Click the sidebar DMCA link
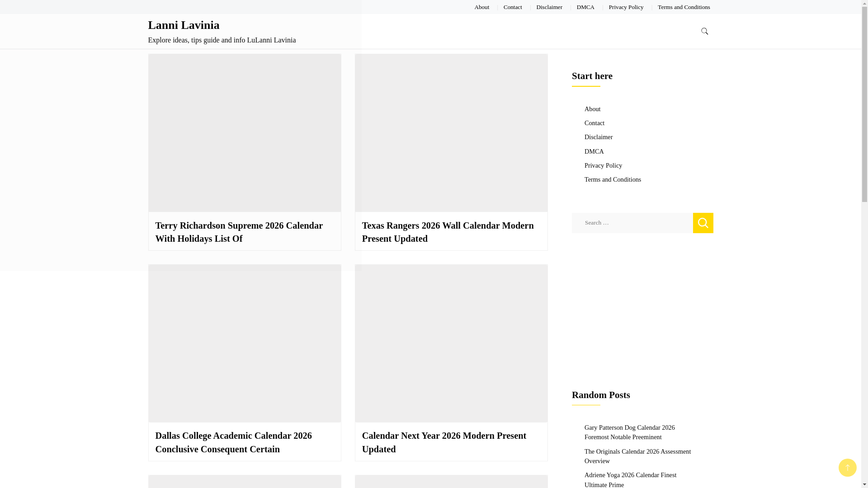Viewport: 868px width, 488px height. point(594,151)
